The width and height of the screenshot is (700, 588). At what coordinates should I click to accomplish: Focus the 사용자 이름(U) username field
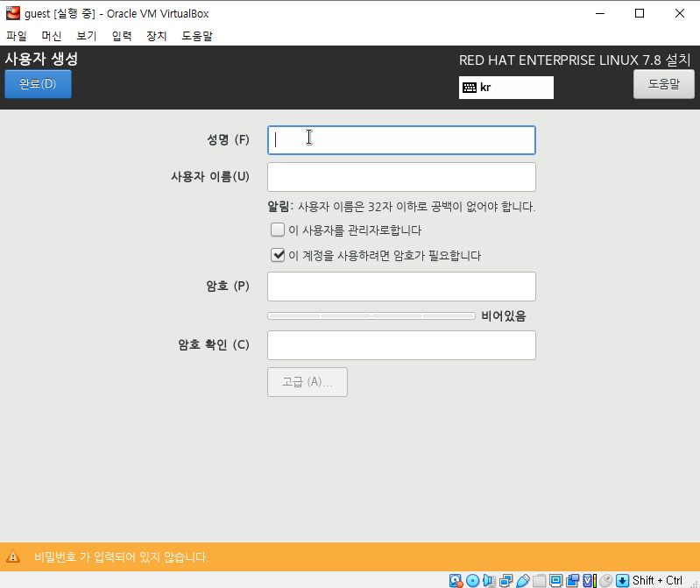click(x=401, y=177)
